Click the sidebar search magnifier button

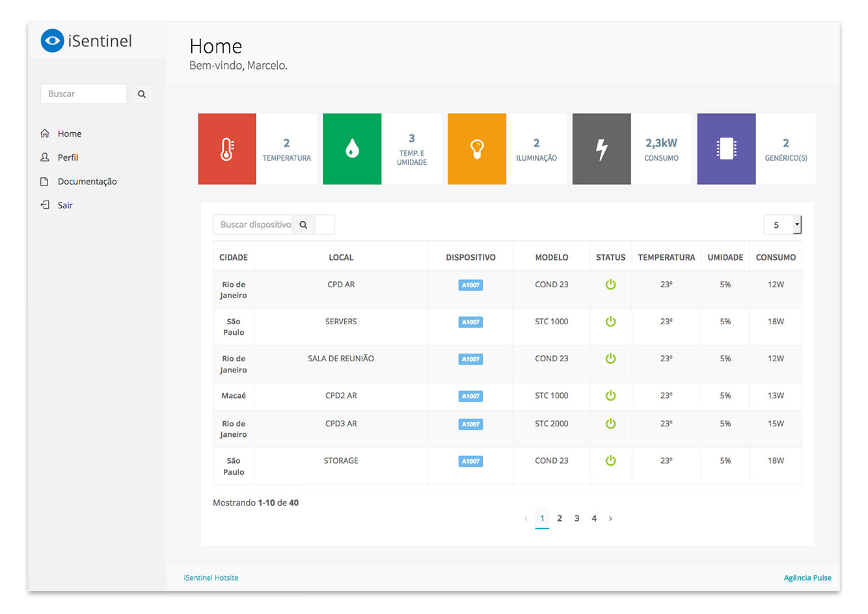(x=142, y=94)
